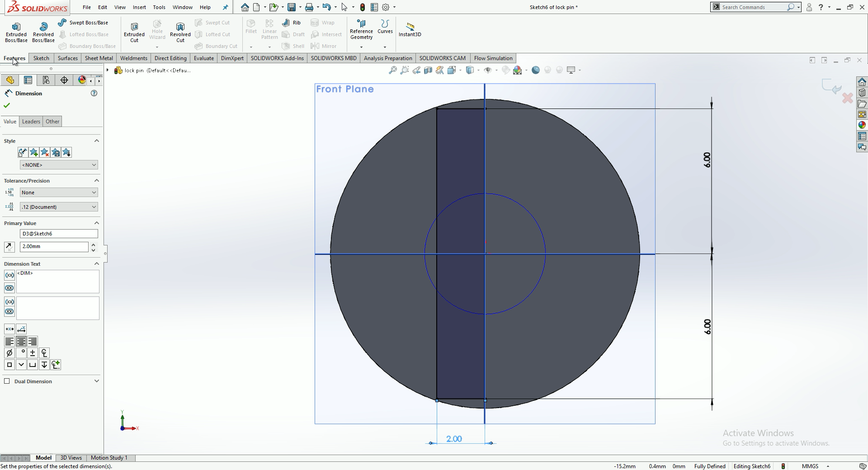Click the Rebuild traffic light icon
868x470 pixels.
point(363,7)
